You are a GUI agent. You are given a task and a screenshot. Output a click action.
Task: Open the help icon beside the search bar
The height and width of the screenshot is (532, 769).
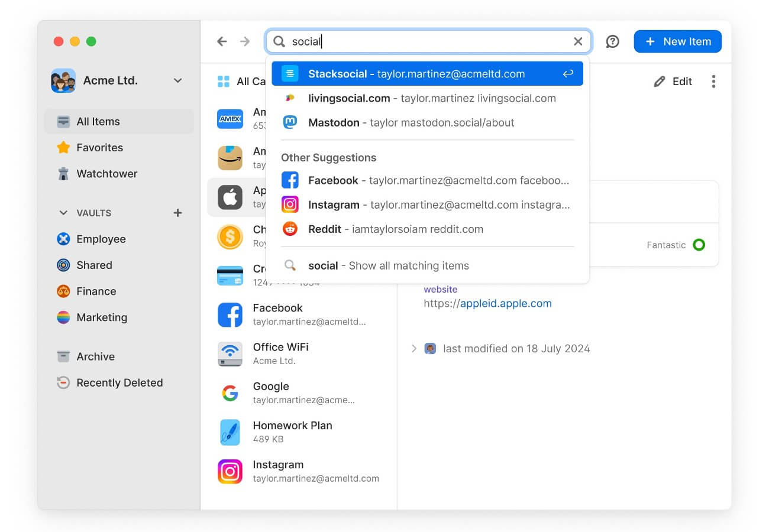[x=612, y=41]
